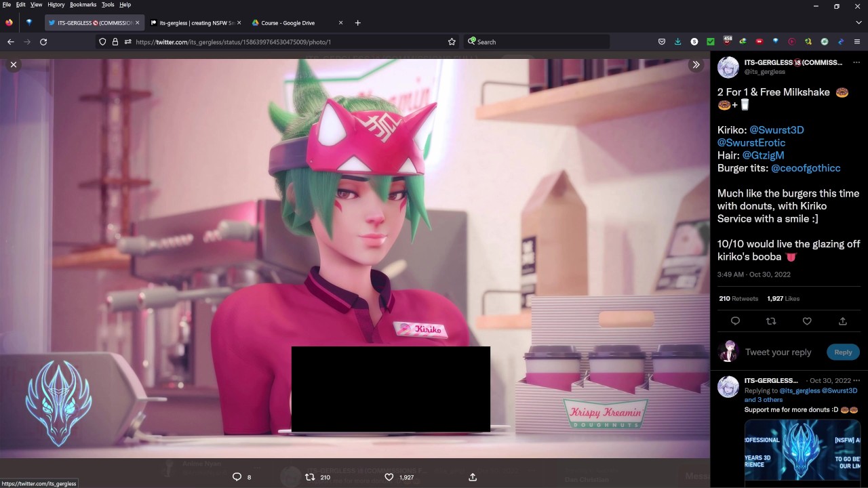Image resolution: width=868 pixels, height=488 pixels.
Task: Click the share icon below the photo
Action: coord(473,477)
